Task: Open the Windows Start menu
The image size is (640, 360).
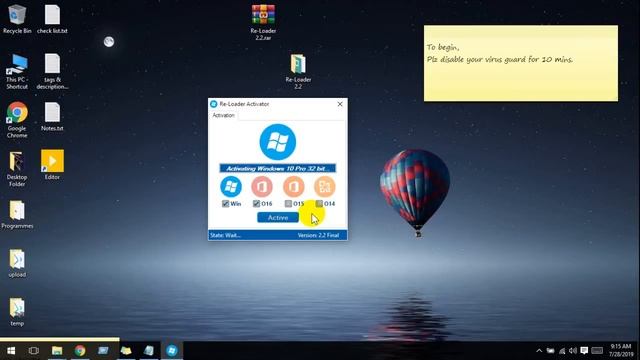Action: (x=11, y=351)
